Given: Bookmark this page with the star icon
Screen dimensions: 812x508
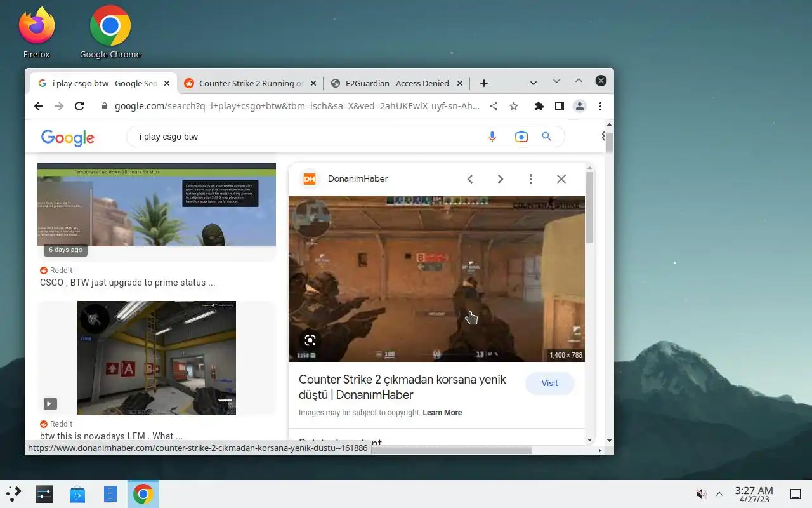Looking at the screenshot, I should (x=514, y=106).
